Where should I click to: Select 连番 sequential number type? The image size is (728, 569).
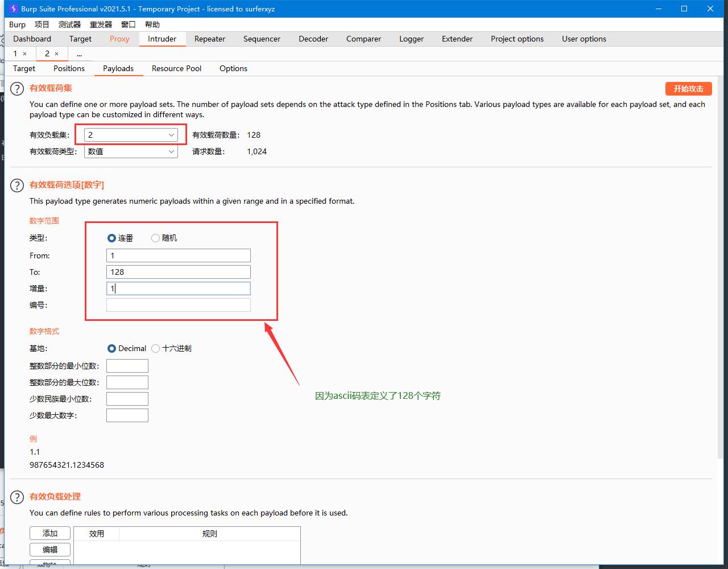pyautogui.click(x=111, y=238)
